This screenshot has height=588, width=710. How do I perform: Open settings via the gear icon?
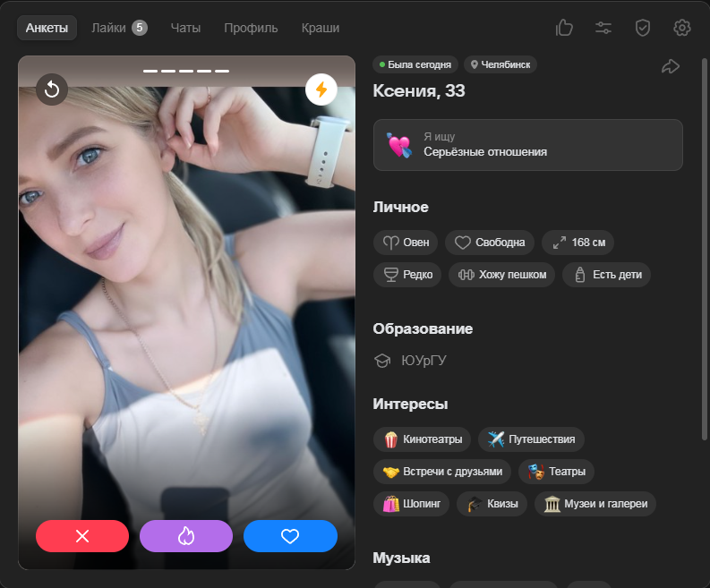coord(682,28)
